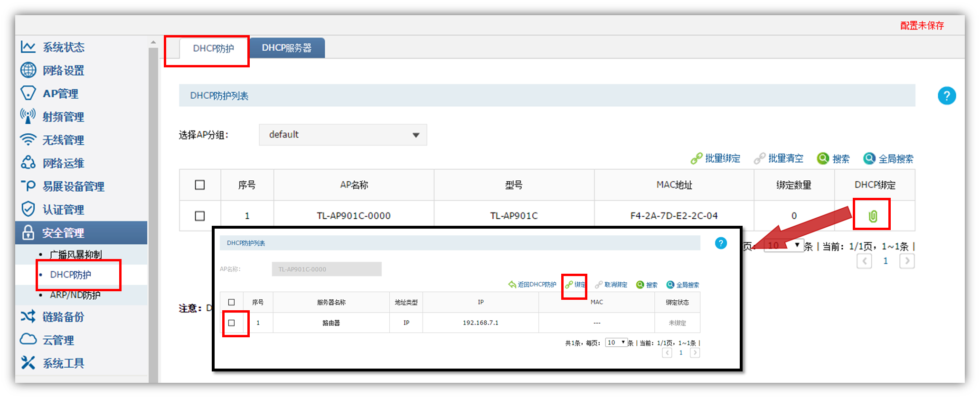980x398 pixels.
Task: Click 取消绑定 in the inset toolbar
Action: [x=611, y=285]
